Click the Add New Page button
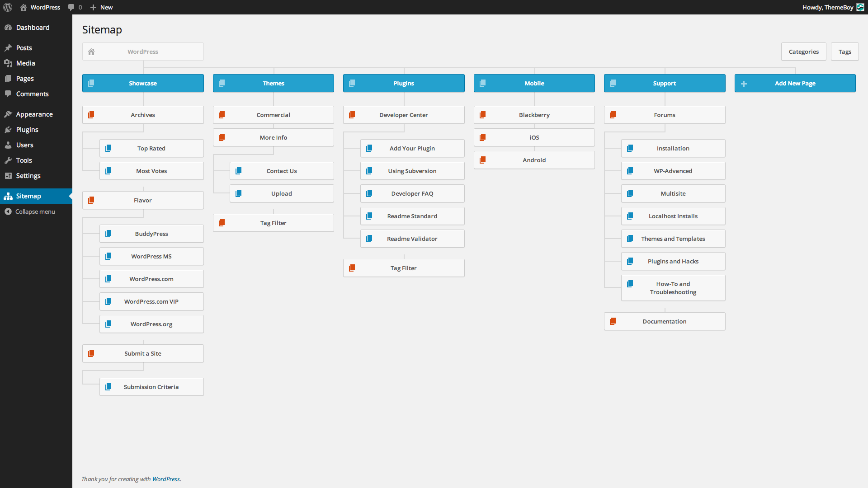 click(795, 83)
